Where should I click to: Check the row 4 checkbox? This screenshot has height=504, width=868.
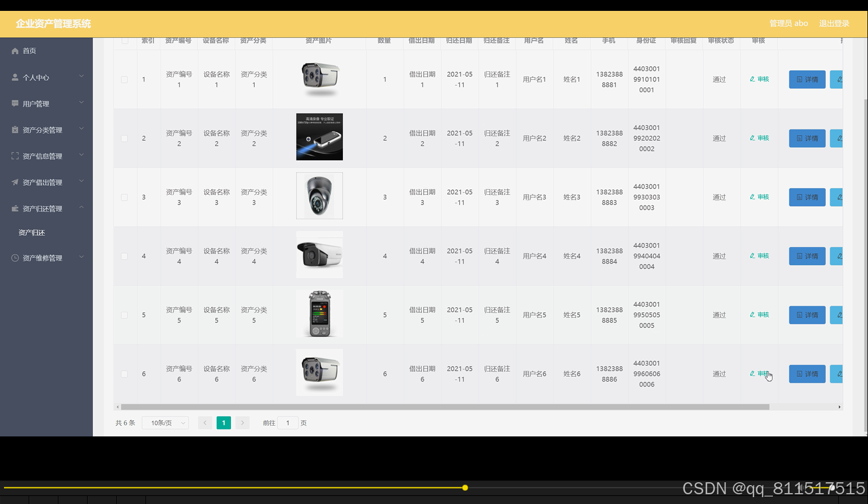[x=124, y=257]
